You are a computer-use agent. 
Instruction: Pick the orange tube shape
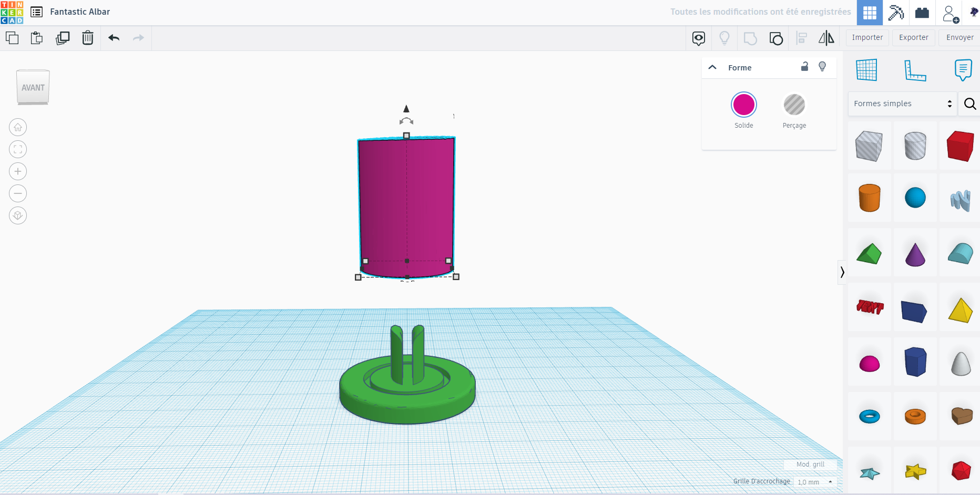point(915,417)
